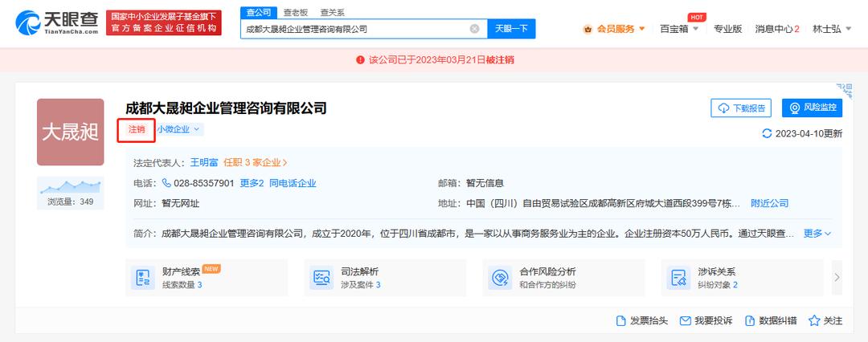Click the refresh icon next to 2023-04-10更新
The height and width of the screenshot is (342, 868).
click(767, 133)
